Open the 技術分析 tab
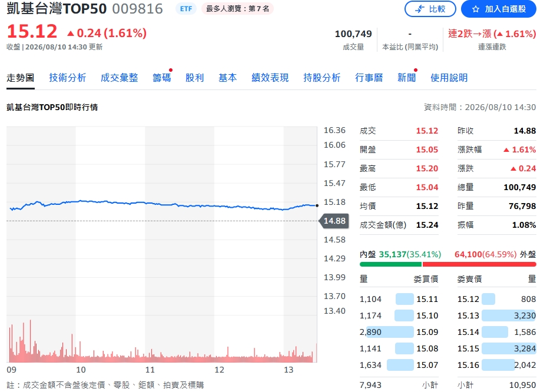The image size is (547, 392). 67,78
